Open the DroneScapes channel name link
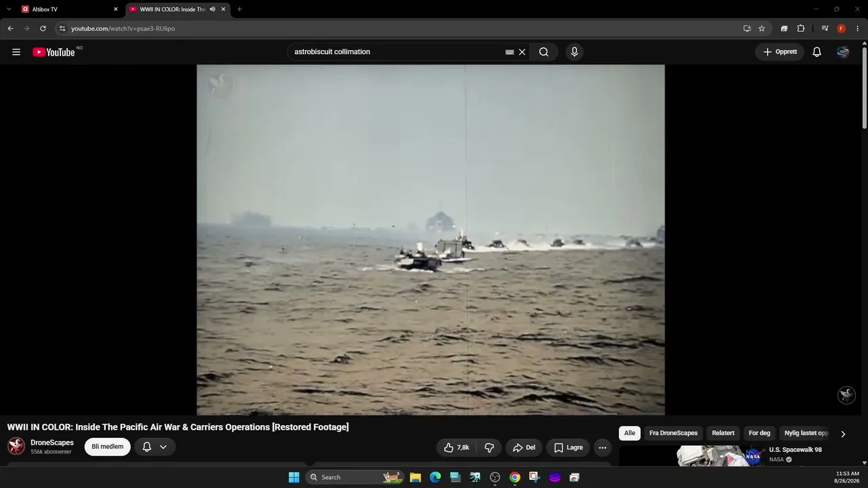The height and width of the screenshot is (488, 868). pyautogui.click(x=52, y=443)
